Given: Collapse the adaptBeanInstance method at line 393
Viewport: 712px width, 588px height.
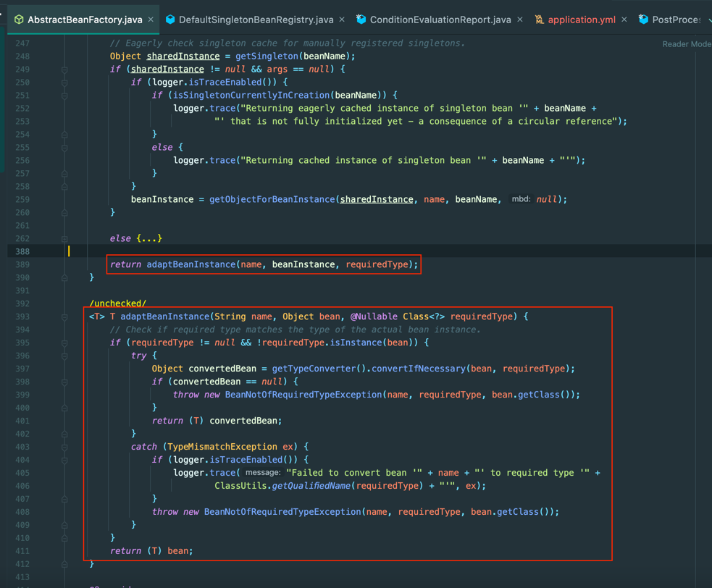Looking at the screenshot, I should pos(64,317).
